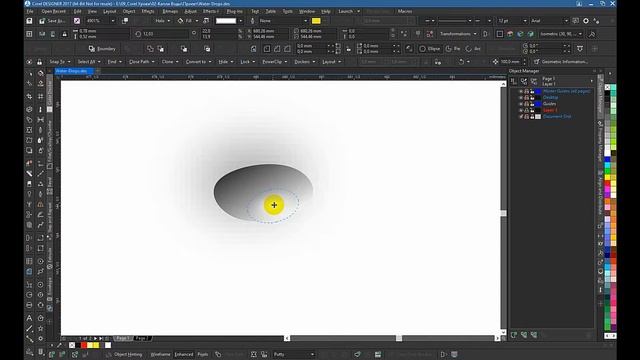Toggle Wireframe view mode in status bar
640x360 pixels.
point(160,355)
